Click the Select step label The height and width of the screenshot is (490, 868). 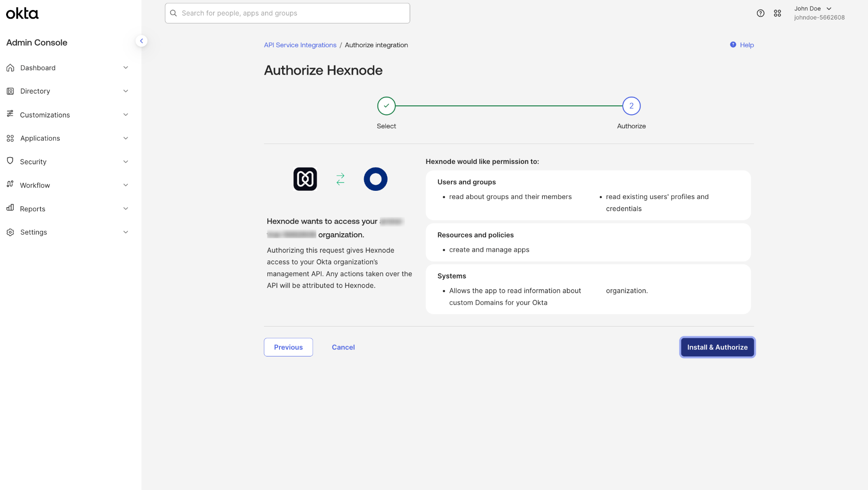(x=386, y=126)
